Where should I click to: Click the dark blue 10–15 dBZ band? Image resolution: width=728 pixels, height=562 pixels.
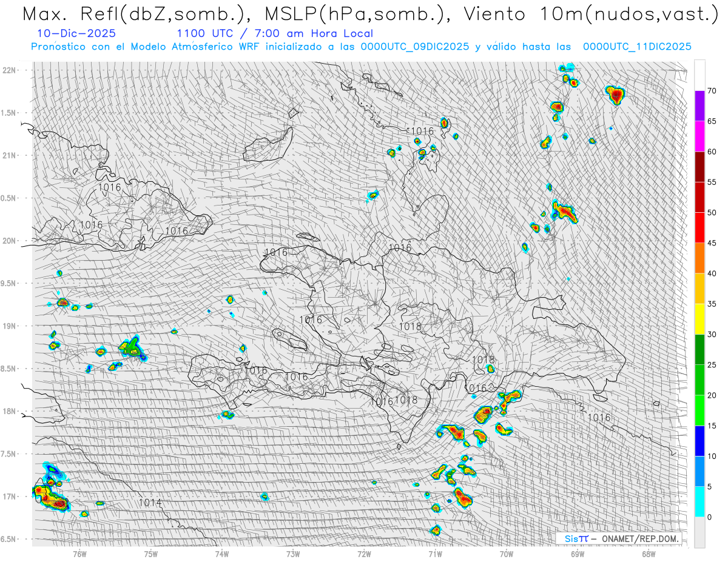[x=699, y=441]
